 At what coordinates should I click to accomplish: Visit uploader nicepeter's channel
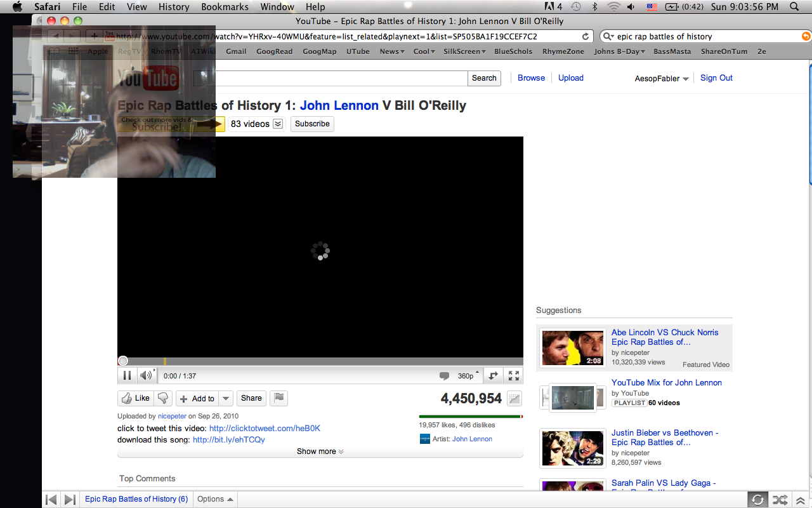pyautogui.click(x=172, y=417)
